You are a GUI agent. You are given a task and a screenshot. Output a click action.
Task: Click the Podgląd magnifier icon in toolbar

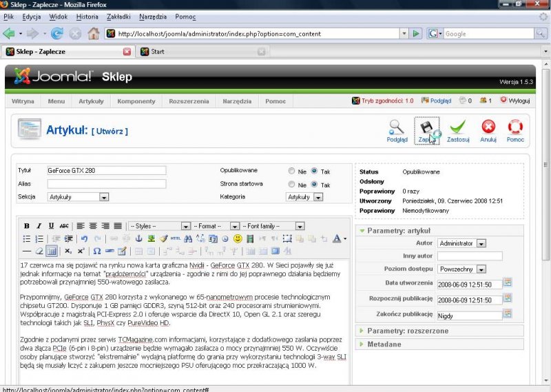click(x=397, y=127)
